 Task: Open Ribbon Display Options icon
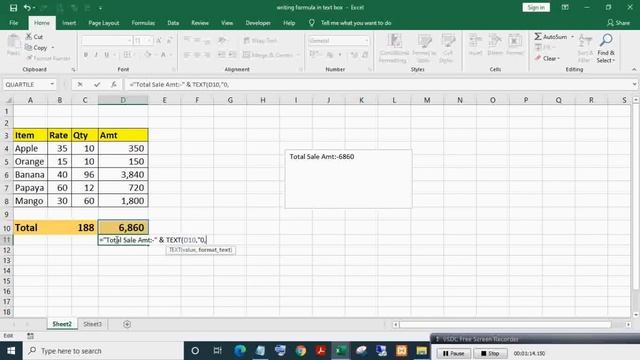(x=565, y=7)
